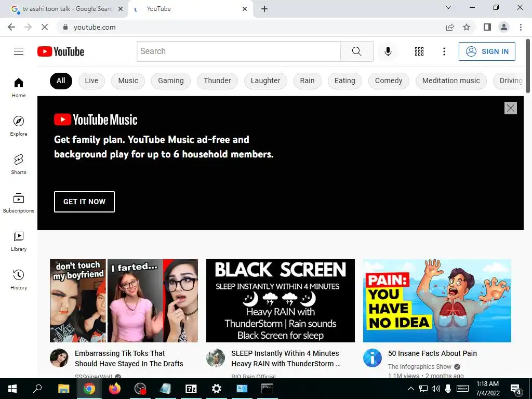Image resolution: width=532 pixels, height=399 pixels.
Task: Select the Thunder filter chip
Action: coord(217,81)
